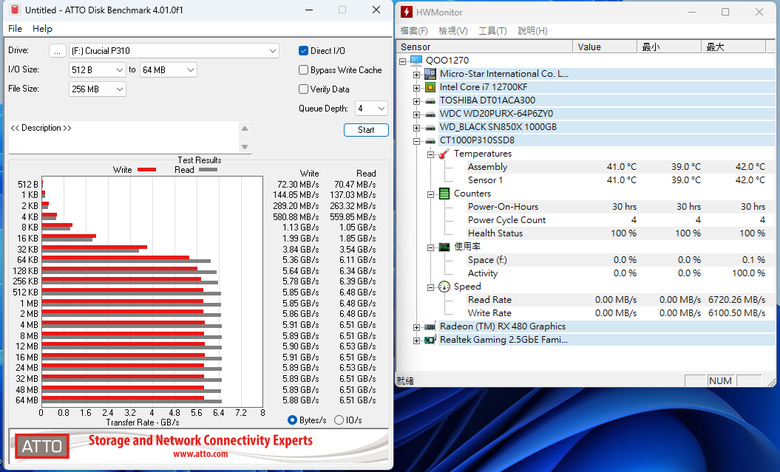Click the HWMonitor lightning title bar icon
Viewport: 780px width, 472px height.
[406, 12]
